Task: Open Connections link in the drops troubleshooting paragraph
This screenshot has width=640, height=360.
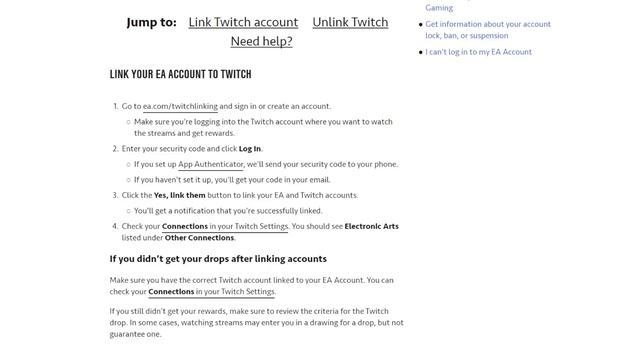Action: (211, 291)
